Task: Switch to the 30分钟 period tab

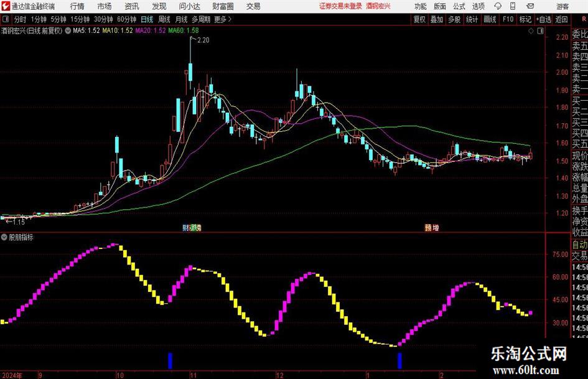Action: pos(103,19)
